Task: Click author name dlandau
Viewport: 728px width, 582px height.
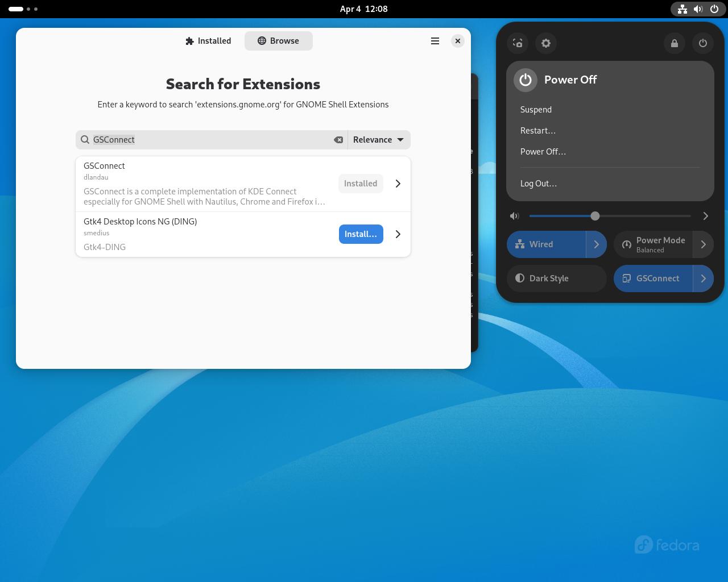Action: tap(96, 177)
